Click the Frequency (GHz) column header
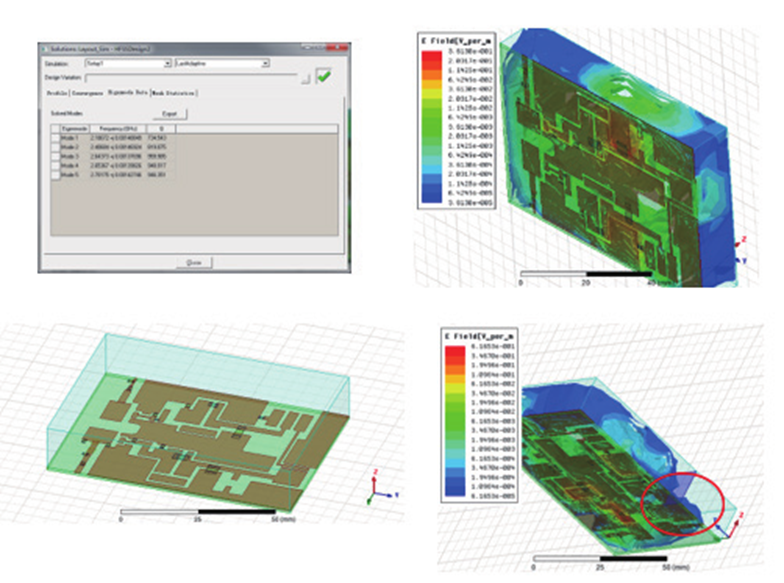 tap(118, 129)
